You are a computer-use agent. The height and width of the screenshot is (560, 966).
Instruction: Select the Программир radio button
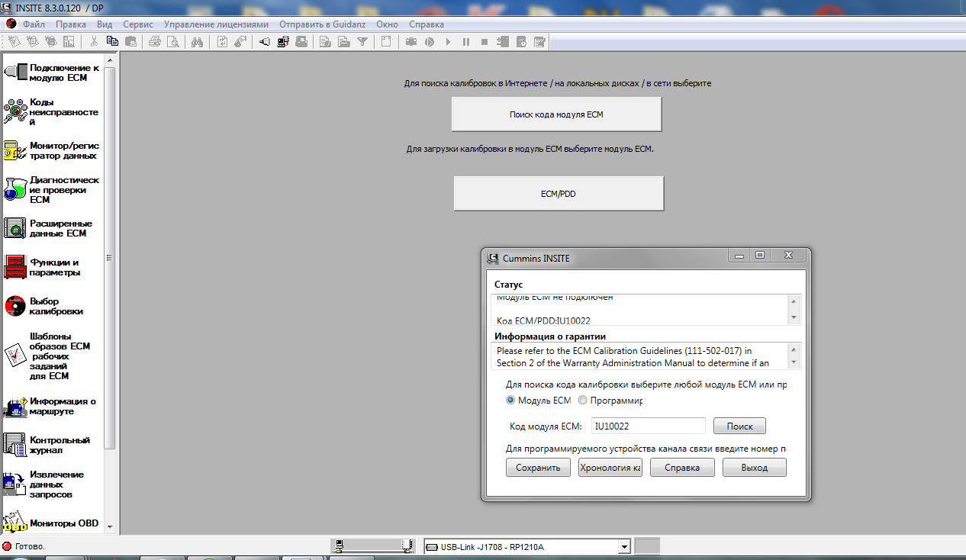click(x=582, y=400)
